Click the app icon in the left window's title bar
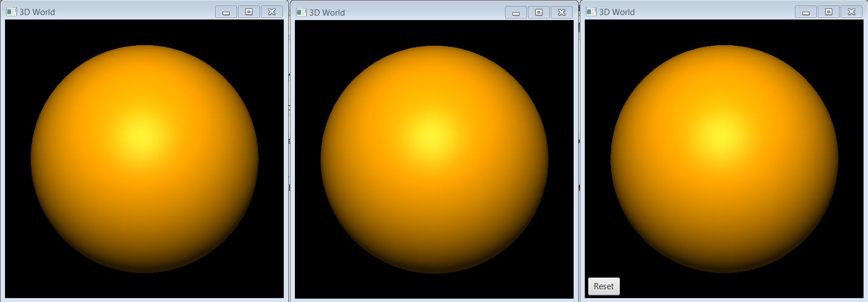 11,12
